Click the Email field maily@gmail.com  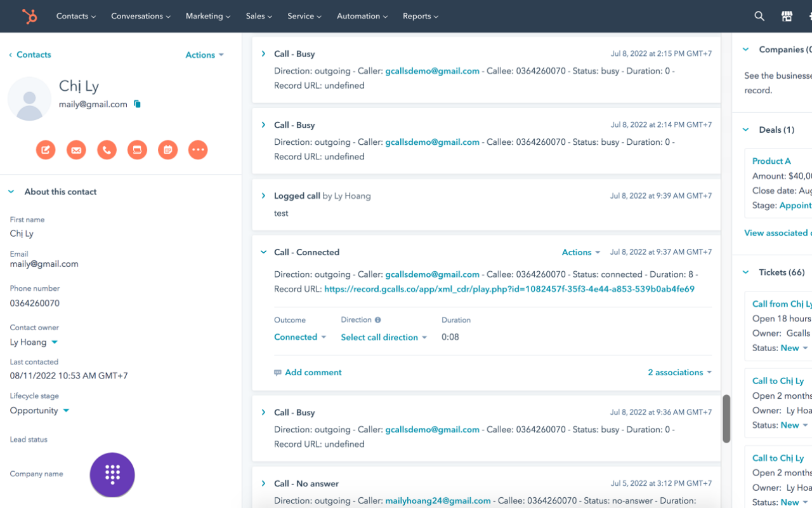pyautogui.click(x=44, y=264)
